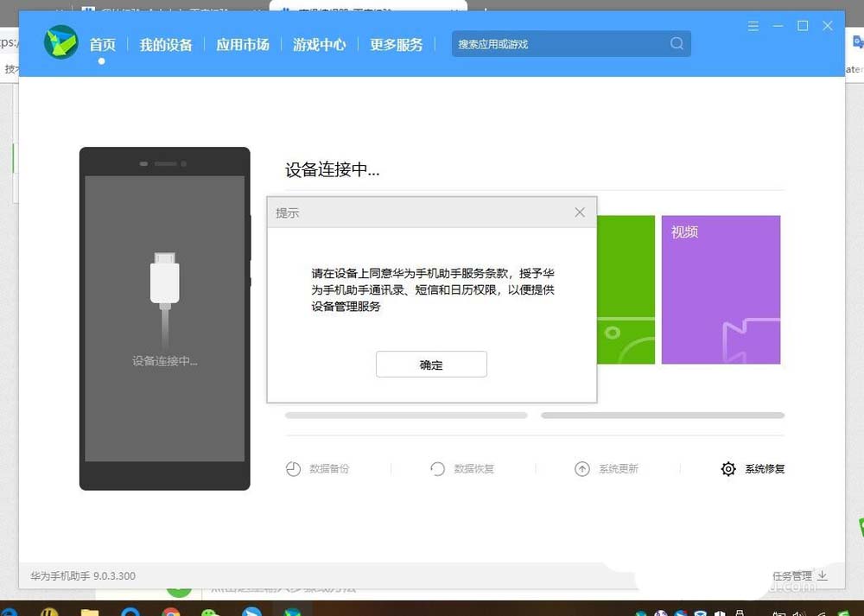The image size is (864, 616).
Task: Minimize the HiSuite window
Action: pos(778,26)
